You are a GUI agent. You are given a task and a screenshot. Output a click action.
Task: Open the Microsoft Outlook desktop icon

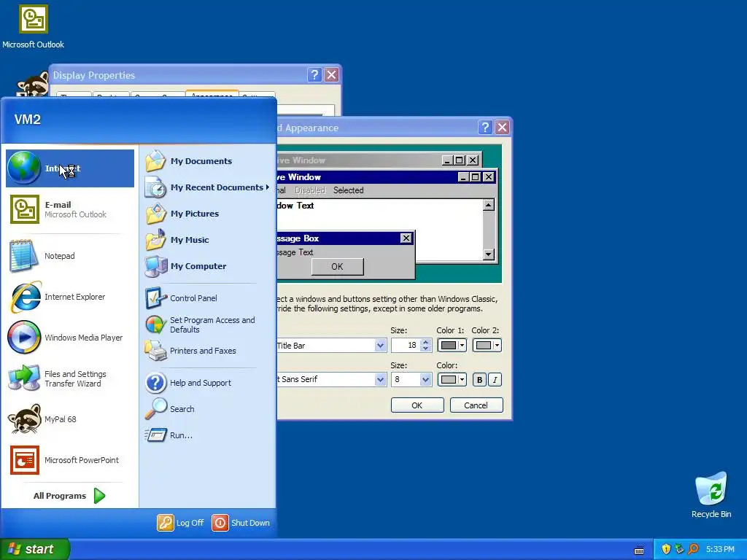pyautogui.click(x=34, y=27)
